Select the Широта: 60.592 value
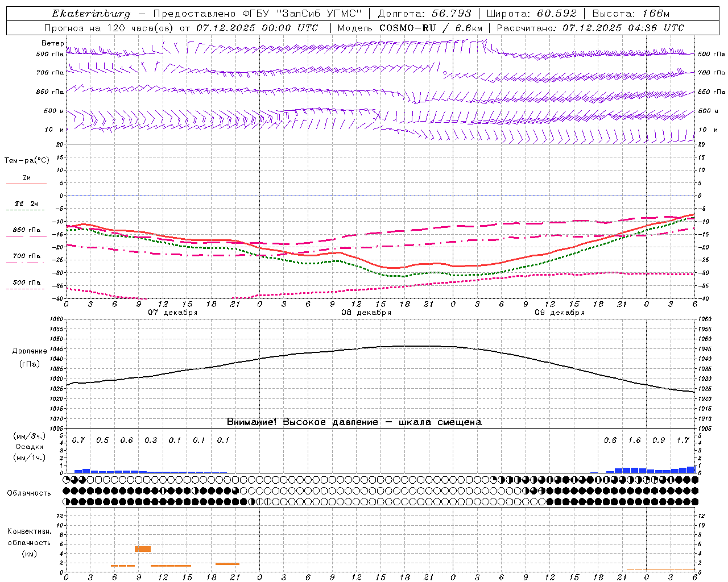This screenshot has height=582, width=728. pos(531,14)
